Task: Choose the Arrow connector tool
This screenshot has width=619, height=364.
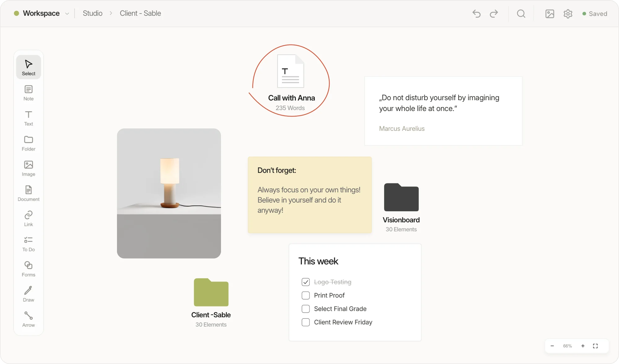Action: tap(28, 319)
